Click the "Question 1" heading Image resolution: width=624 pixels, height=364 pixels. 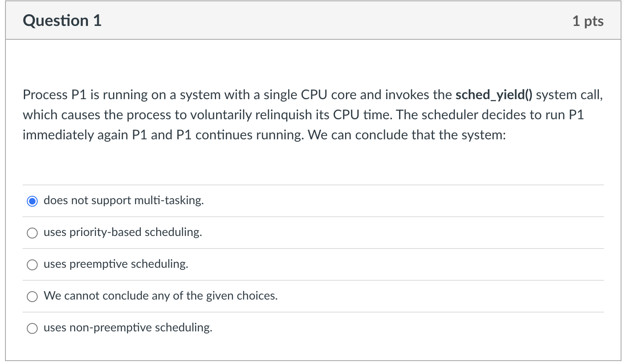pyautogui.click(x=62, y=21)
